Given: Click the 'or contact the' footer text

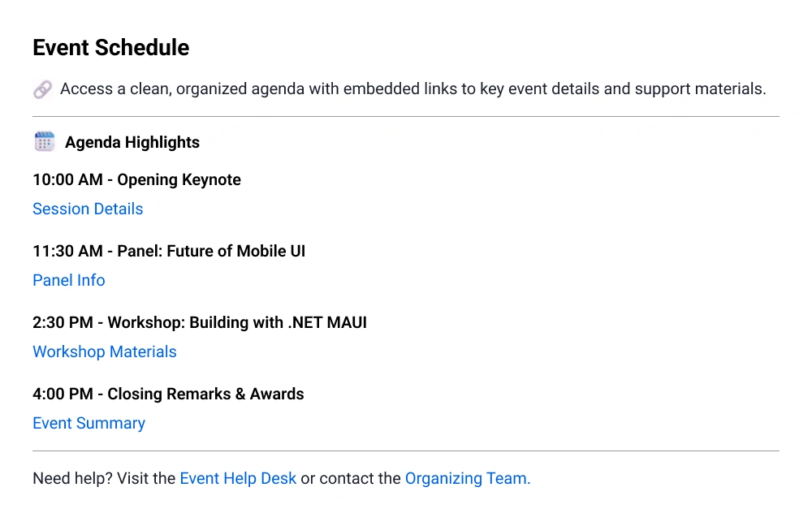Looking at the screenshot, I should (x=351, y=478).
